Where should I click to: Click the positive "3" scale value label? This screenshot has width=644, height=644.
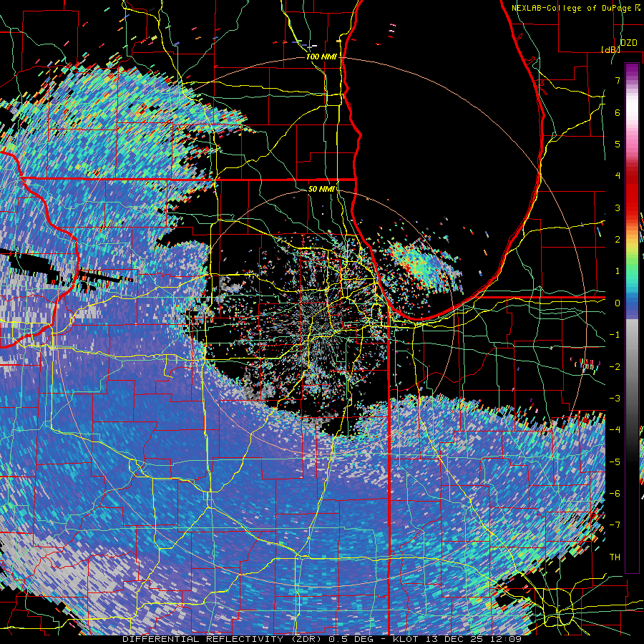coord(618,208)
